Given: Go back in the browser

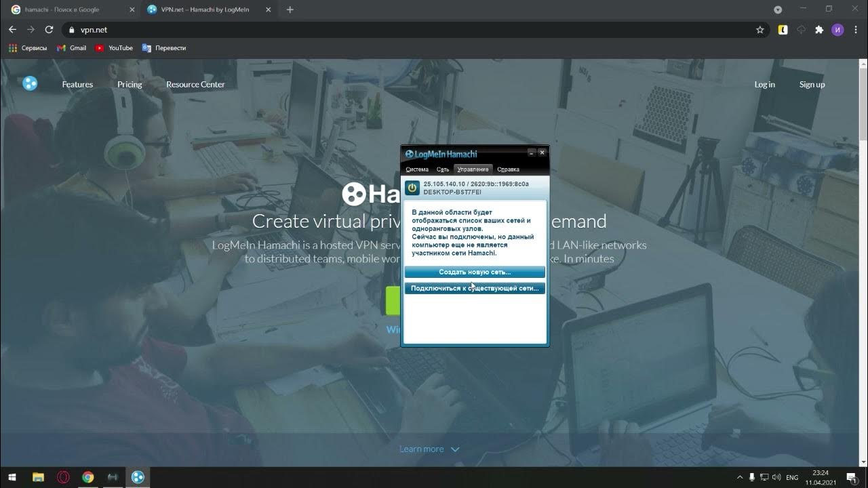Looking at the screenshot, I should 12,30.
